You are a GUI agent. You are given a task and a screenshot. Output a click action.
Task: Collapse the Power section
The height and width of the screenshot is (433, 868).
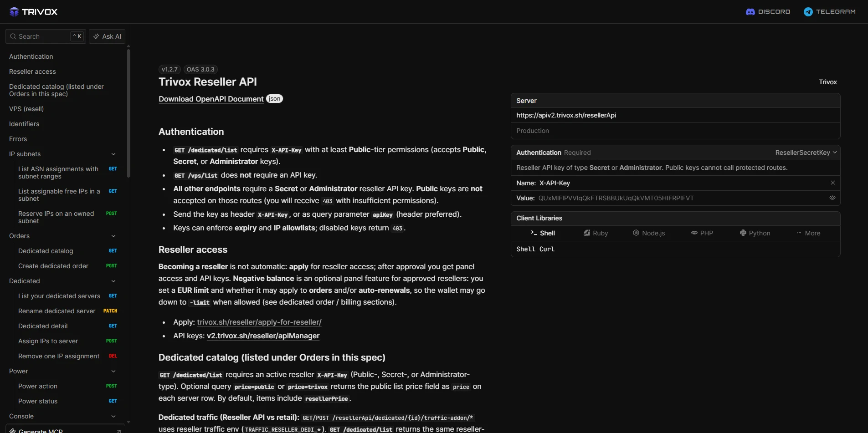pyautogui.click(x=113, y=371)
